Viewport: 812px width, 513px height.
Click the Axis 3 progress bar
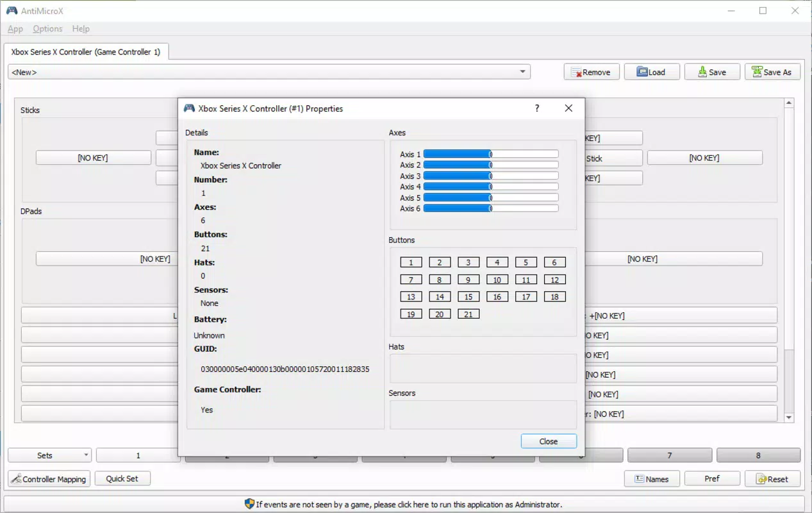point(491,176)
